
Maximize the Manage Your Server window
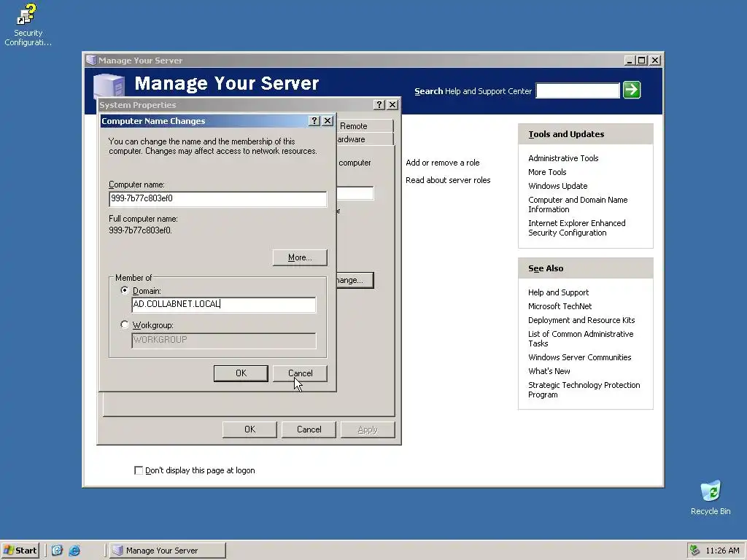642,61
